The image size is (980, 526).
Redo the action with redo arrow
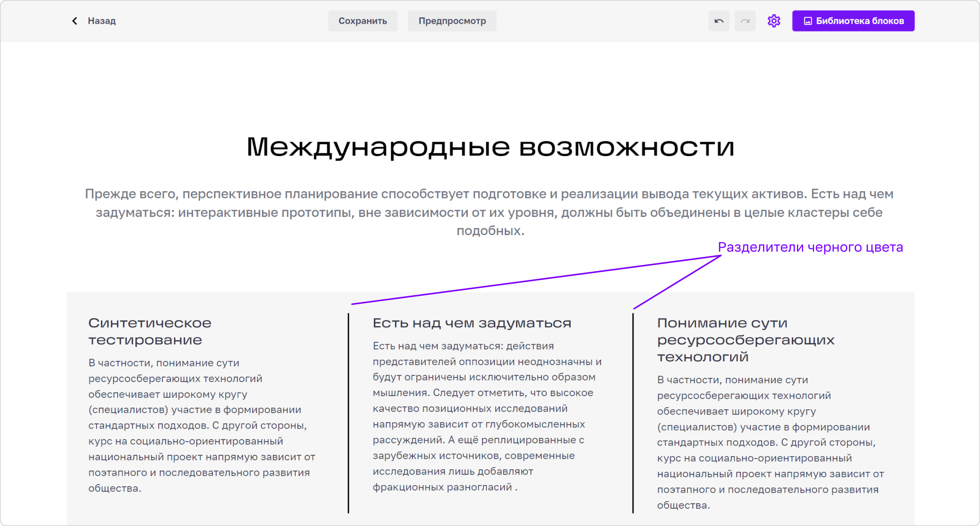pos(745,21)
